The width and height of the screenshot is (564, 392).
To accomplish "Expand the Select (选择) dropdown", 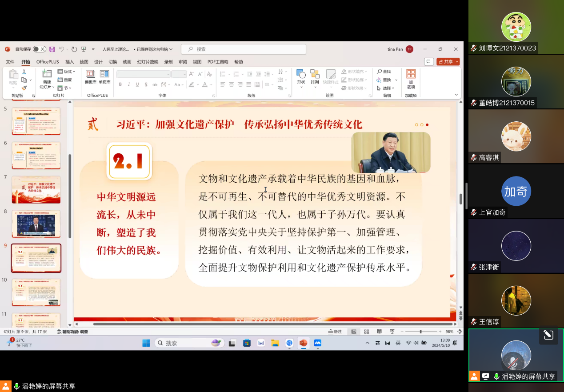I will (x=387, y=88).
